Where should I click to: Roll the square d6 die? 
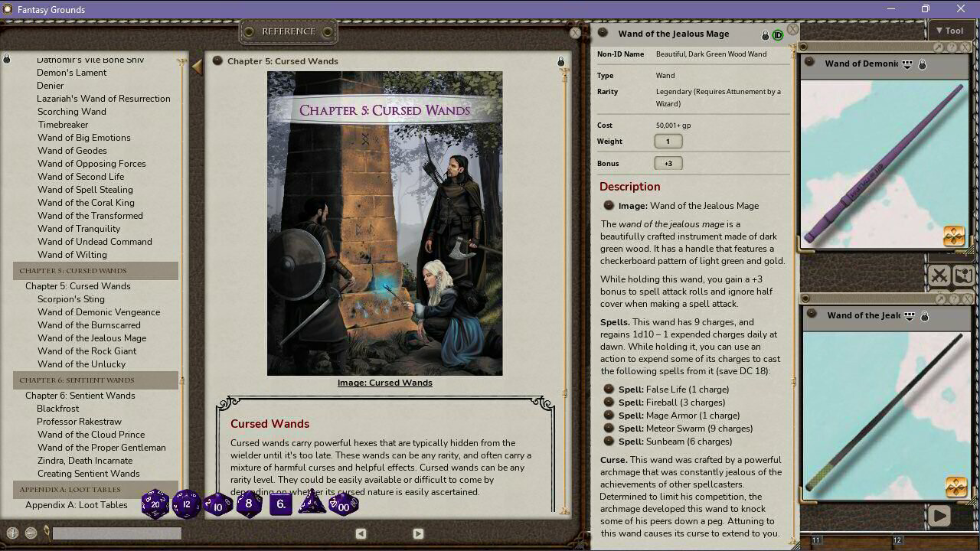281,504
